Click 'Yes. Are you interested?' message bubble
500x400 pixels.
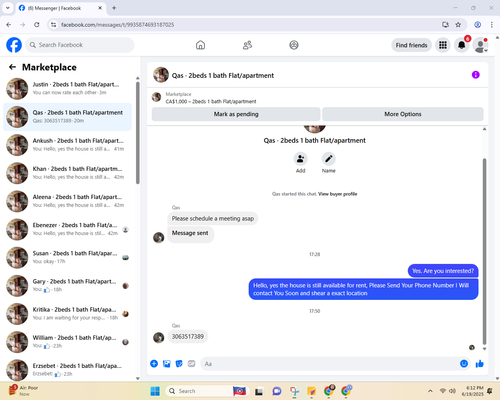pos(443,271)
